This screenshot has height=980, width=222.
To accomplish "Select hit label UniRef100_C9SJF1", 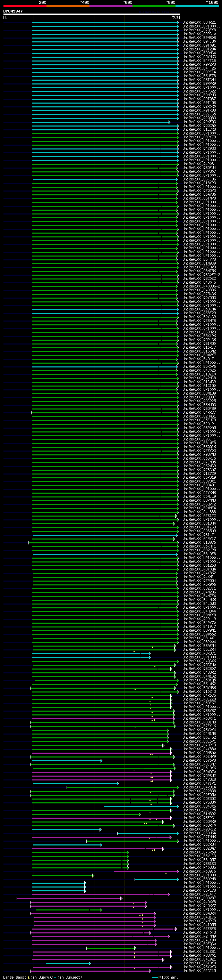I will (x=199, y=439).
